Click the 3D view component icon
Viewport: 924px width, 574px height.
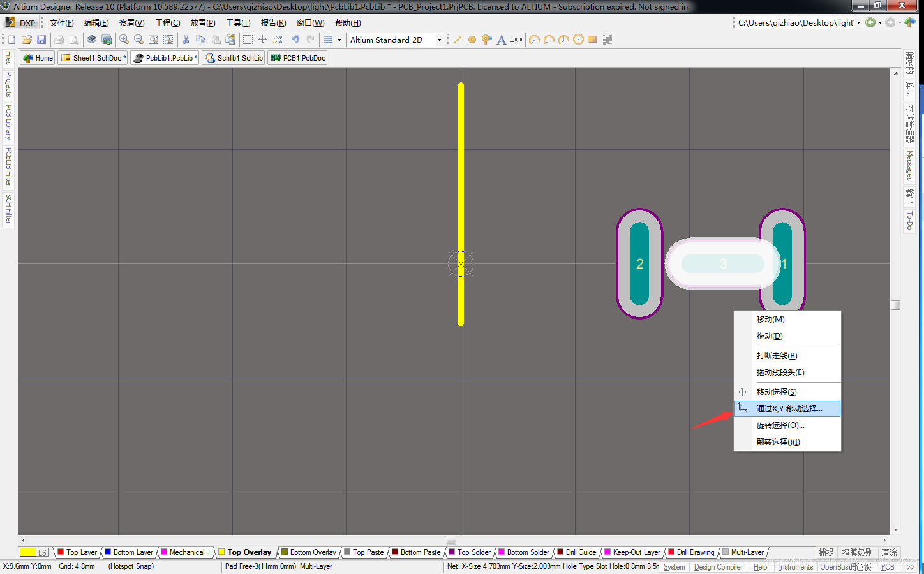pos(91,40)
